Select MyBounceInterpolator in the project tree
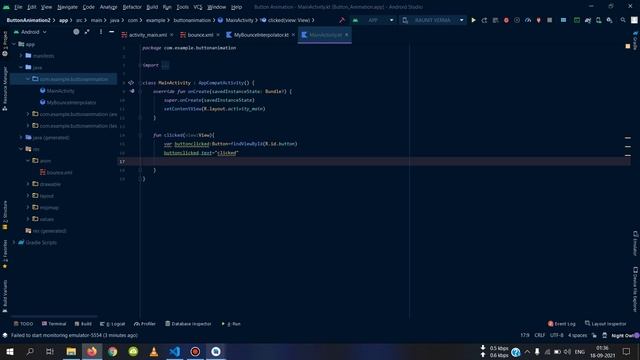This screenshot has height=360, width=640. point(71,102)
